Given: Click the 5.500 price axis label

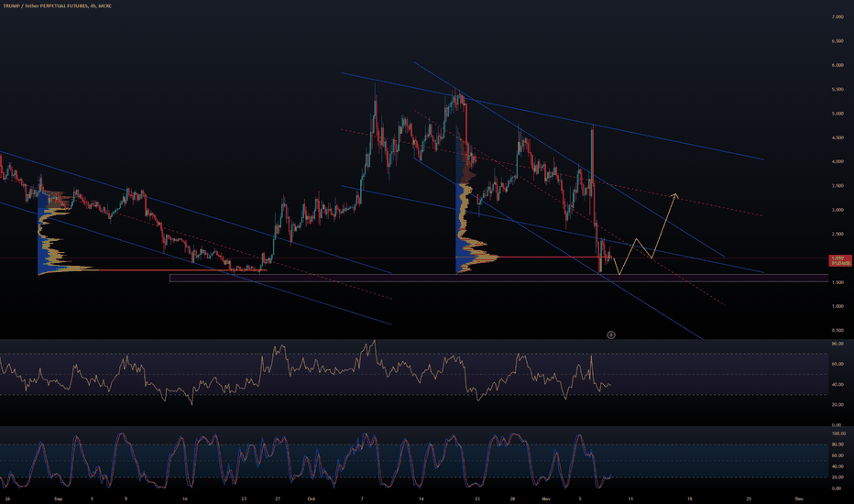Looking at the screenshot, I should click(838, 90).
